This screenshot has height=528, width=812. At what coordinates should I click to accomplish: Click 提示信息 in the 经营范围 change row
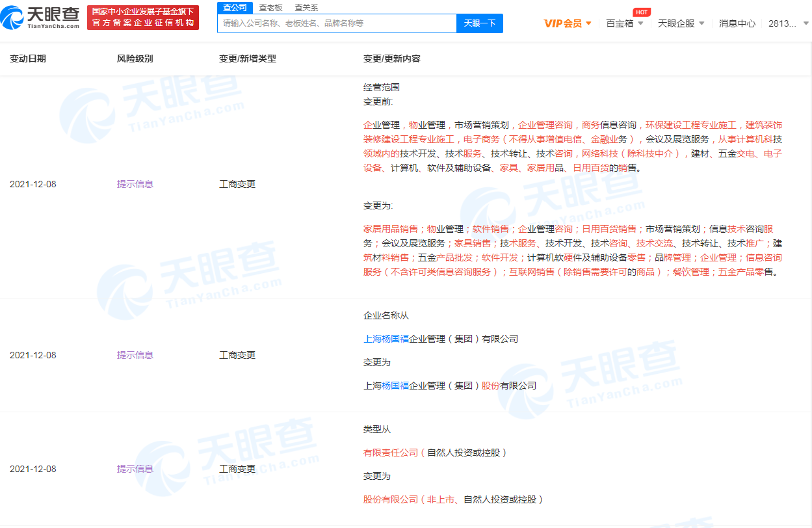pos(135,184)
